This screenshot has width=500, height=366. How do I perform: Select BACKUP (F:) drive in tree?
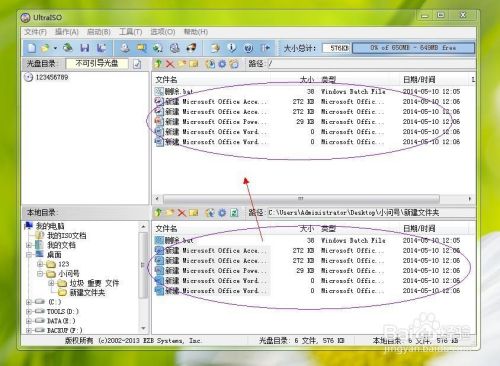64,330
